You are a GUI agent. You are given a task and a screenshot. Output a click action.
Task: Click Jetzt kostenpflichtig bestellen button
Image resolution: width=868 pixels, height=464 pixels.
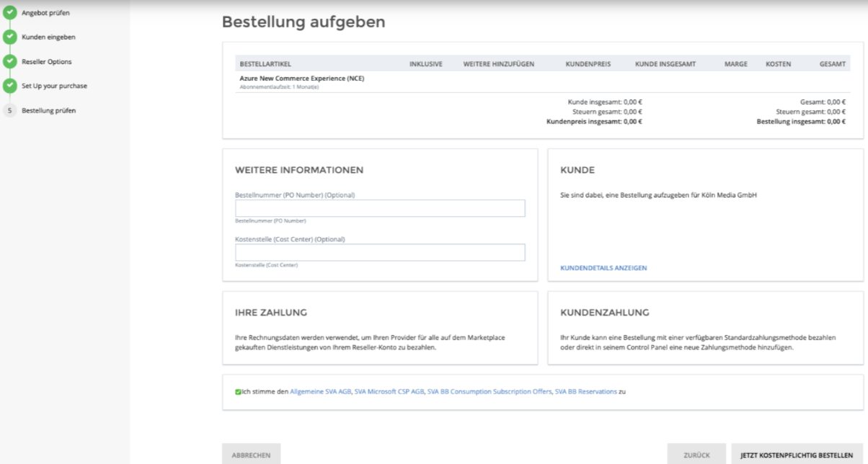coord(797,455)
